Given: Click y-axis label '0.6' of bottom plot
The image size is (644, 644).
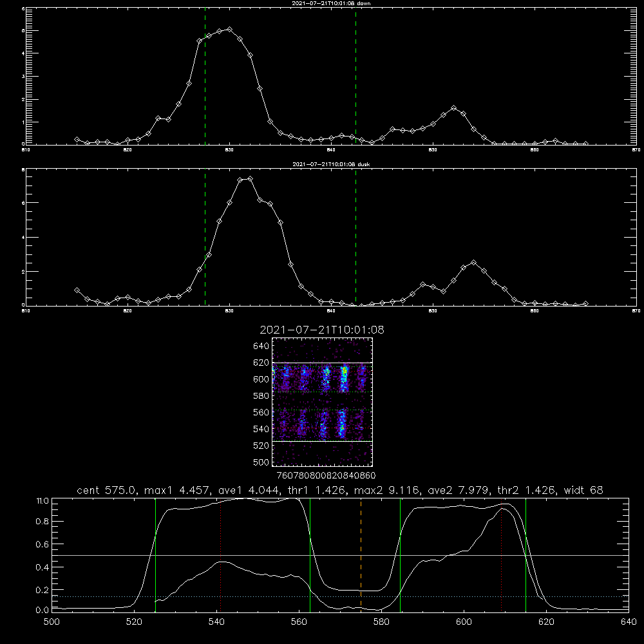Looking at the screenshot, I should coord(43,544).
